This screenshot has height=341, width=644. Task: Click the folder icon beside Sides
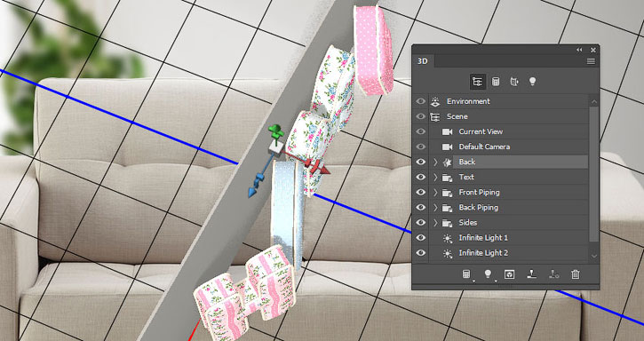(x=447, y=223)
